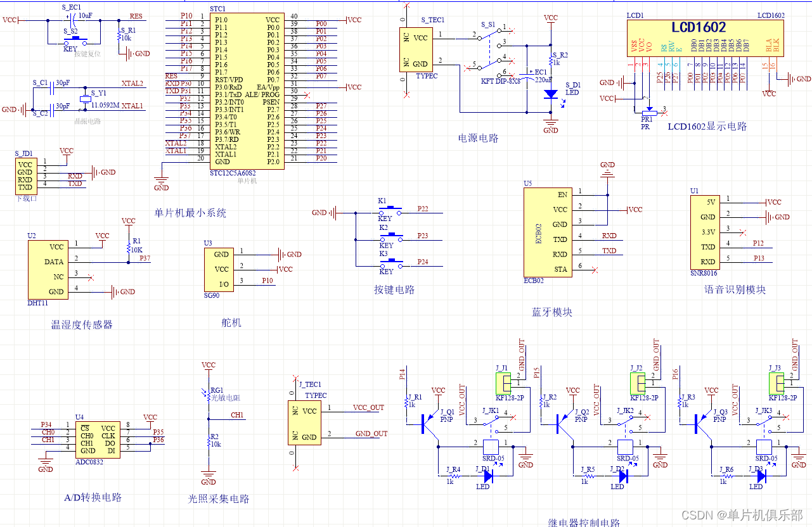Click the '单片机最小系统' section title
The width and height of the screenshot is (812, 527).
[x=190, y=213]
